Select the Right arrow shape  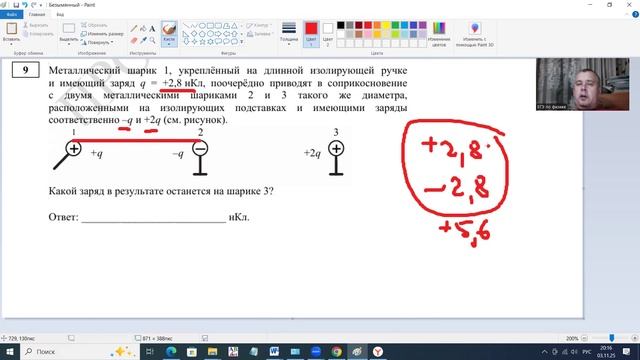218,34
